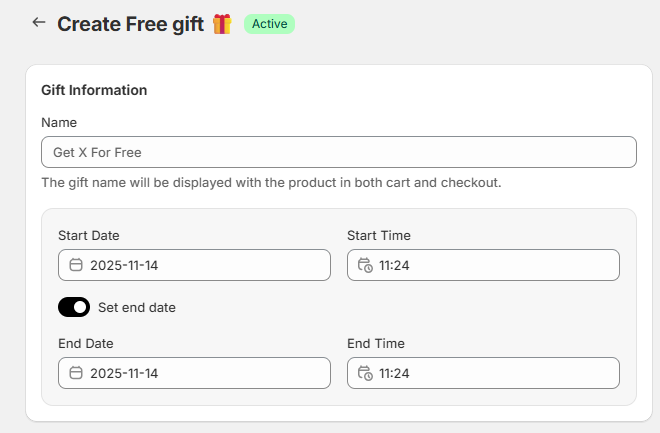The image size is (660, 433).
Task: Click the "Create Free gift" page title
Action: coord(131,23)
